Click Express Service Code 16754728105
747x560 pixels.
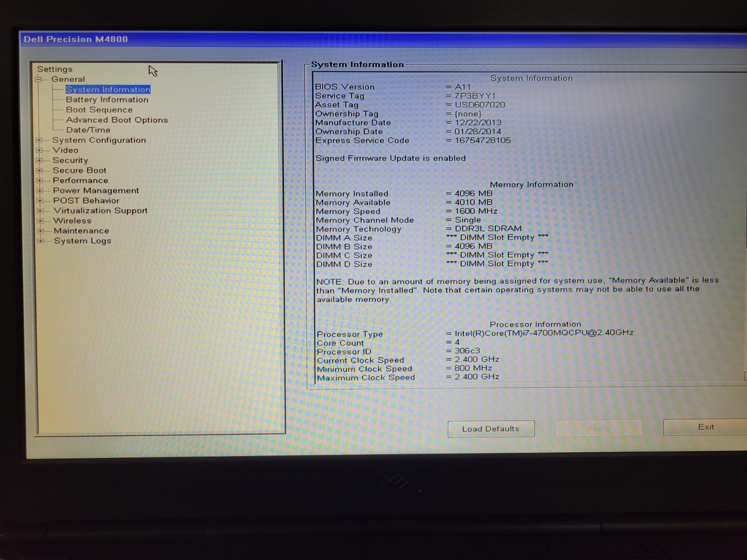pos(483,140)
